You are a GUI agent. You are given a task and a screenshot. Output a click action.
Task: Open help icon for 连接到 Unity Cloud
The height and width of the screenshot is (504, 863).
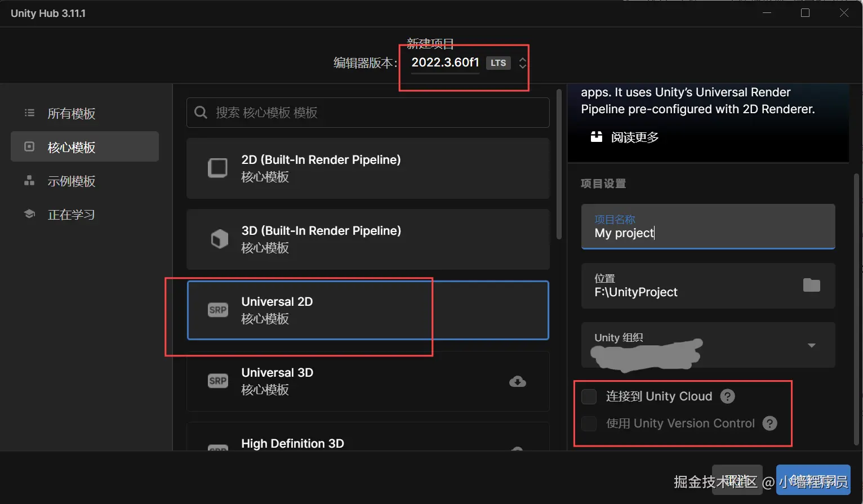click(728, 396)
